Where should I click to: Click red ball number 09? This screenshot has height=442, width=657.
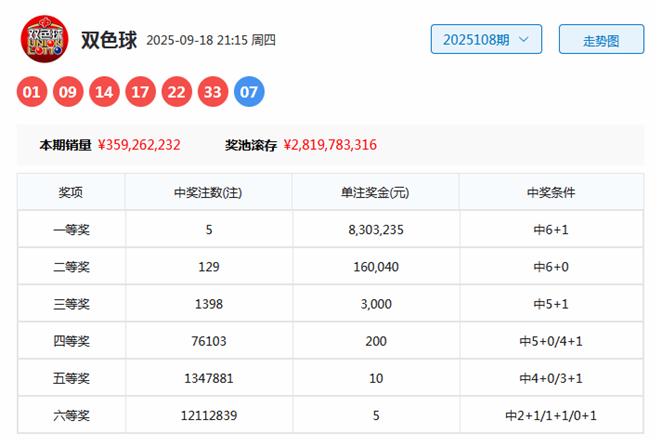click(68, 92)
